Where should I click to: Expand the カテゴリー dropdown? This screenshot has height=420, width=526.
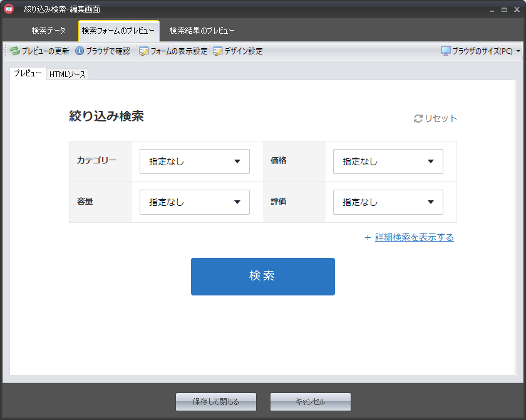[x=194, y=161]
